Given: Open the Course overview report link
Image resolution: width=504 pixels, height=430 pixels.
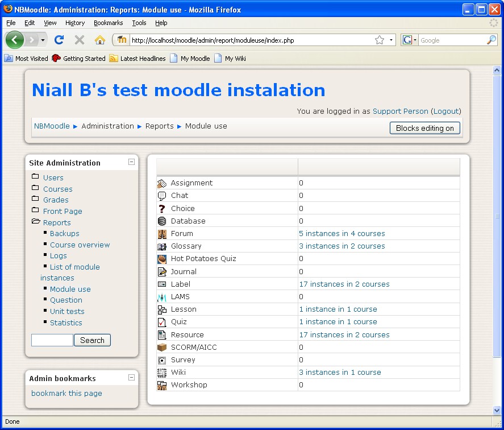Looking at the screenshot, I should click(x=80, y=245).
